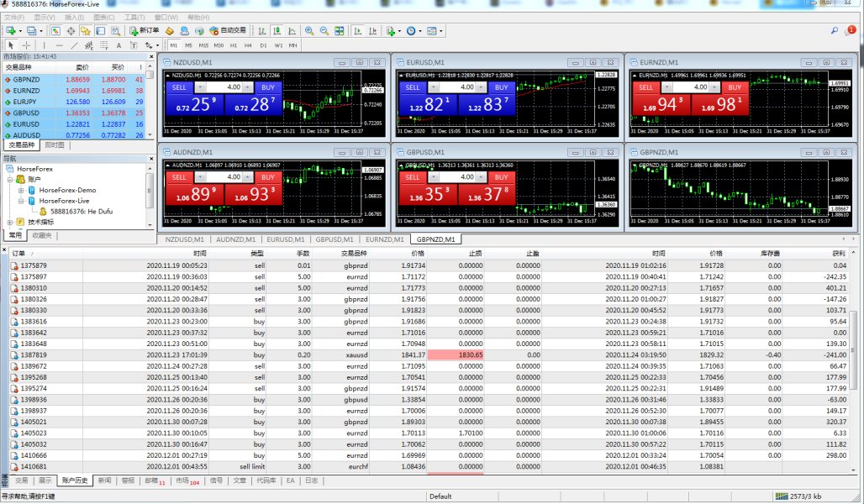
Task: Click the zoom in magnifier icon
Action: pyautogui.click(x=309, y=31)
